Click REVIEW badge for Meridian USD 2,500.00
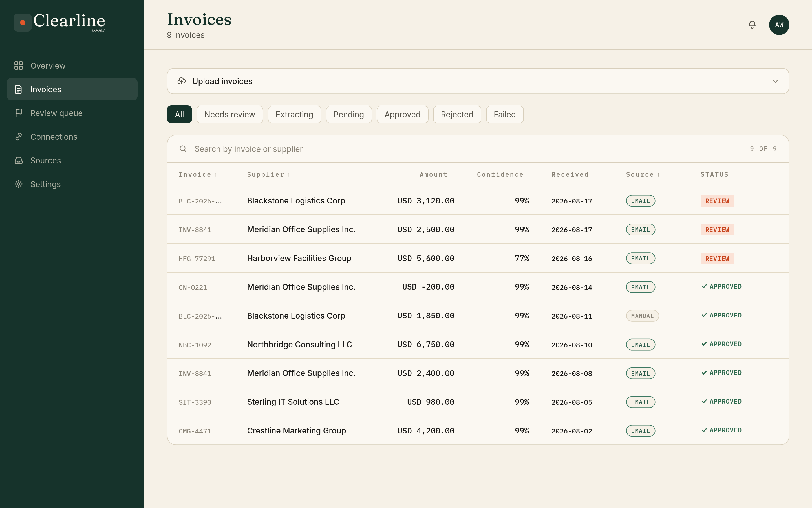 point(717,230)
